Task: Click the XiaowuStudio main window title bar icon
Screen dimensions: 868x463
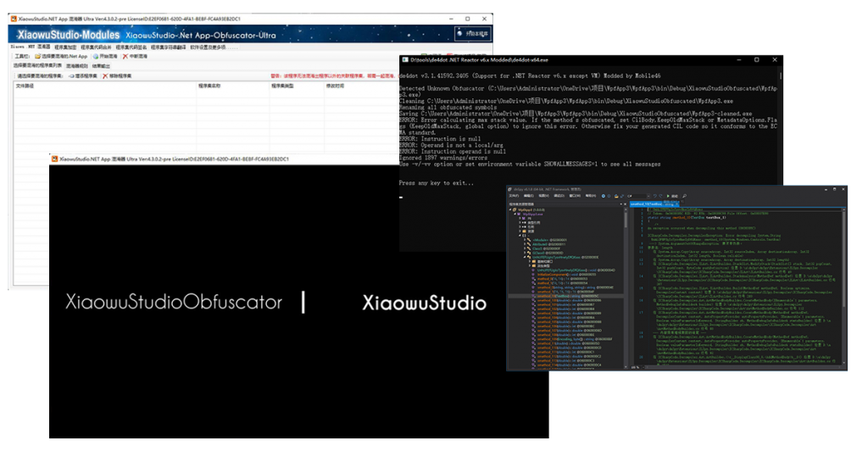Action: [14, 19]
